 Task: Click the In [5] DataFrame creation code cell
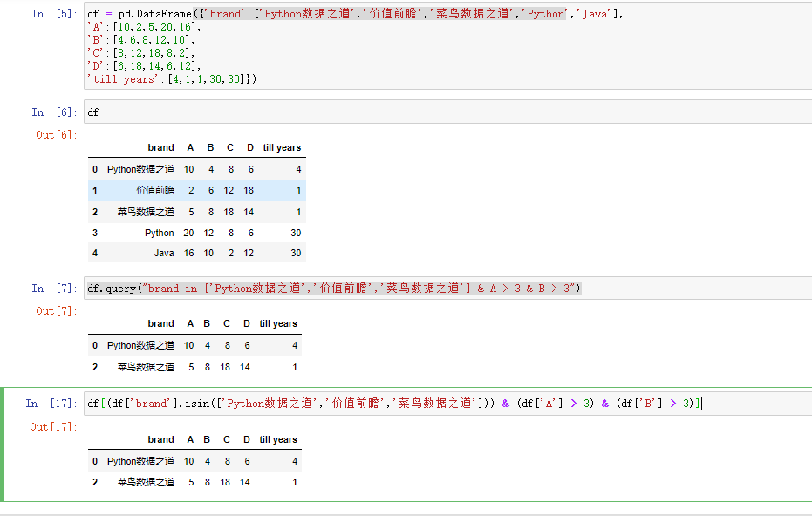(448, 46)
